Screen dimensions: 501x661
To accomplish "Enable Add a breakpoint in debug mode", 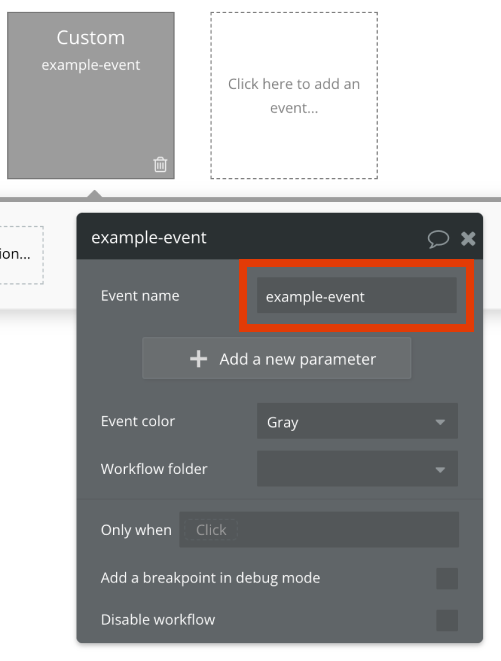I will [x=447, y=578].
